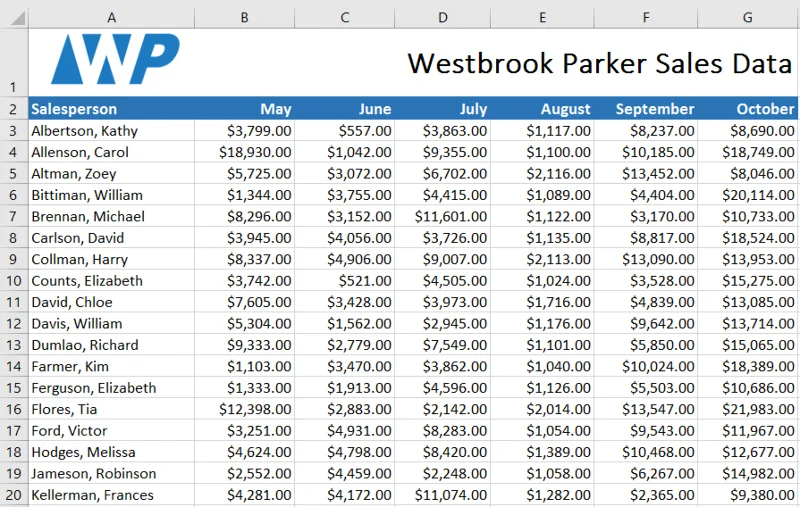
Task: Click the October column heading cell
Action: [x=747, y=109]
